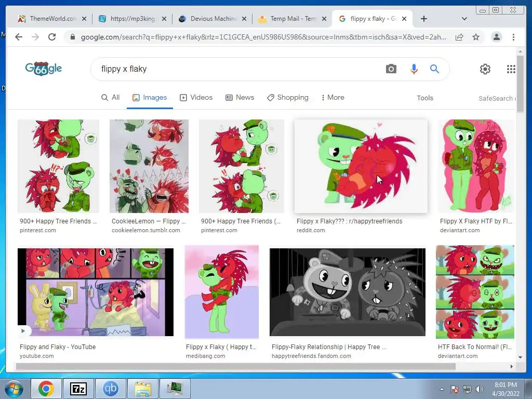The width and height of the screenshot is (532, 399).
Task: Reload the current page
Action: tap(52, 37)
